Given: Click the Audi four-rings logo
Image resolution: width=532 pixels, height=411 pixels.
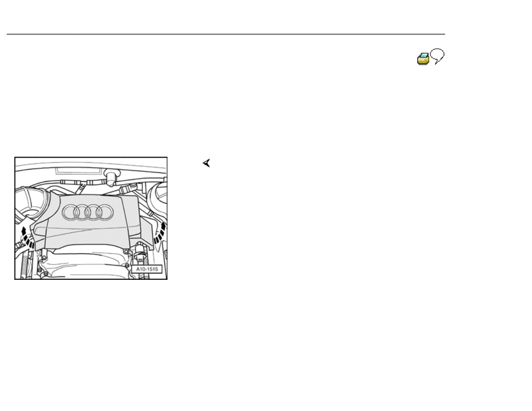Looking at the screenshot, I should 88,212.
